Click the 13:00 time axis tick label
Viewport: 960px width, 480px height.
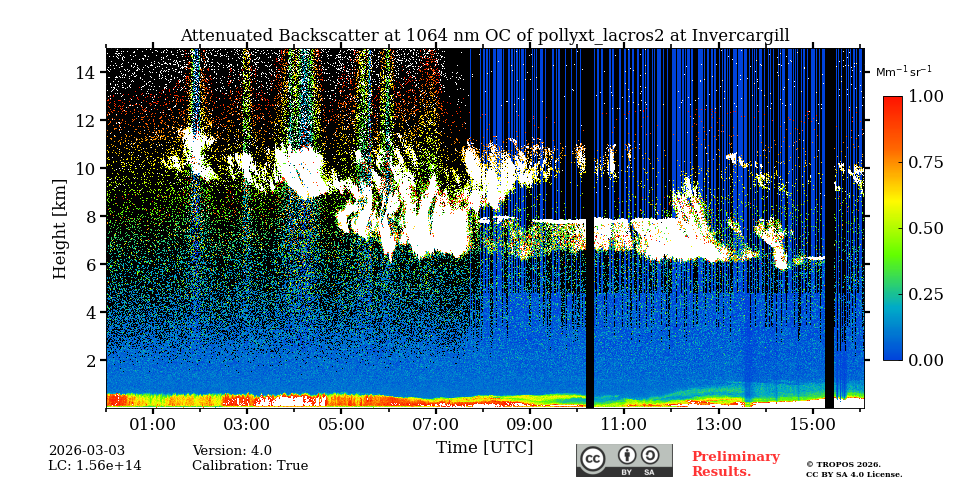[717, 424]
